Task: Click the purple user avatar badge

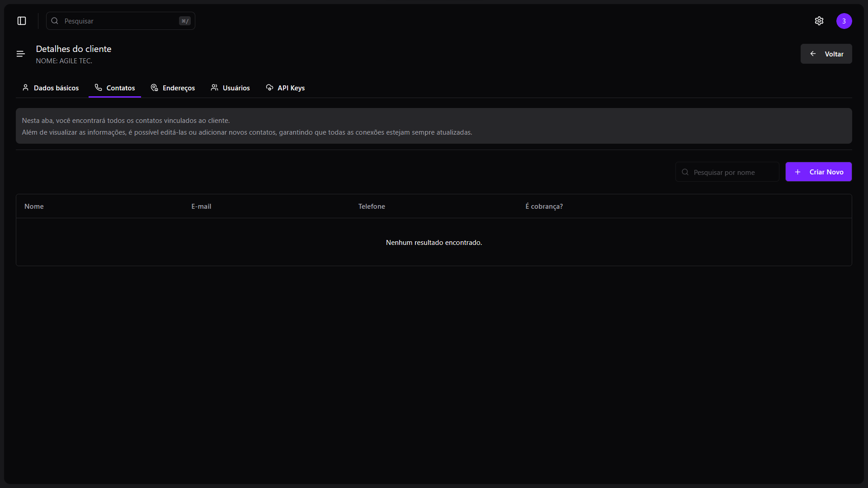Action: pyautogui.click(x=844, y=21)
